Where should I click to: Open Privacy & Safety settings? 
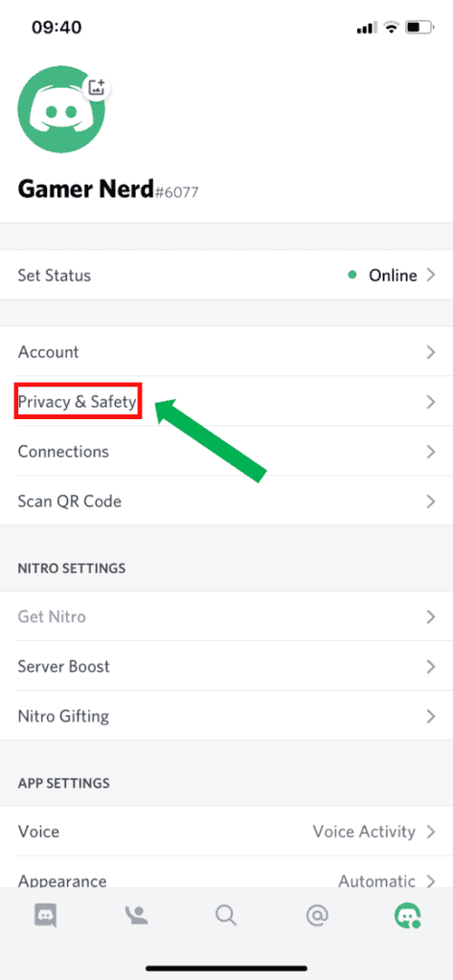coord(226,401)
